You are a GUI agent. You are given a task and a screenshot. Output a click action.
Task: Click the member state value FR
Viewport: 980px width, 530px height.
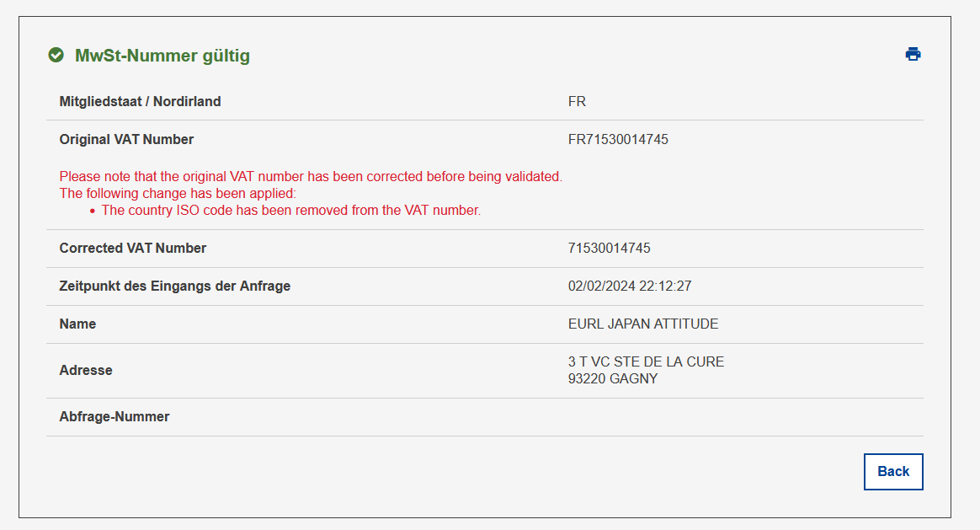click(577, 101)
